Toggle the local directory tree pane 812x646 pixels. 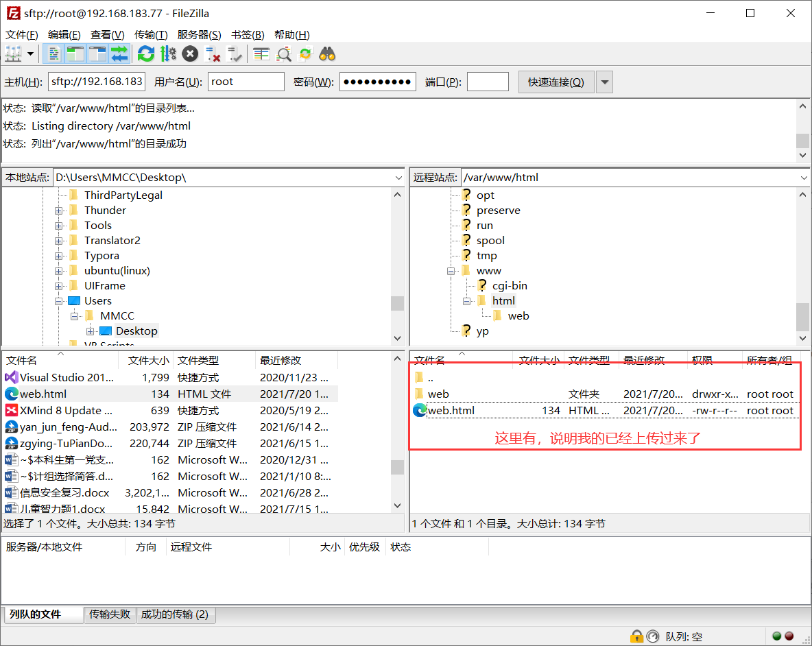tap(75, 53)
